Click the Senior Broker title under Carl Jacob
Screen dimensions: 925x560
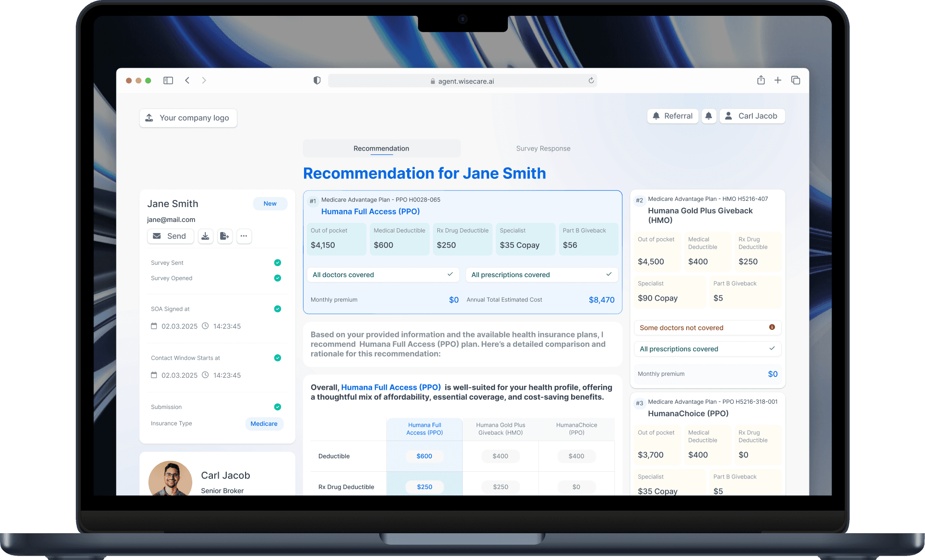pyautogui.click(x=222, y=491)
